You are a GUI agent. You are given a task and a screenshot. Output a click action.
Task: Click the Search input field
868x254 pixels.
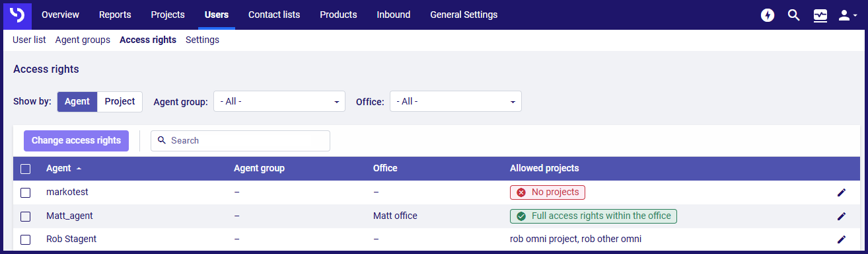tap(240, 141)
